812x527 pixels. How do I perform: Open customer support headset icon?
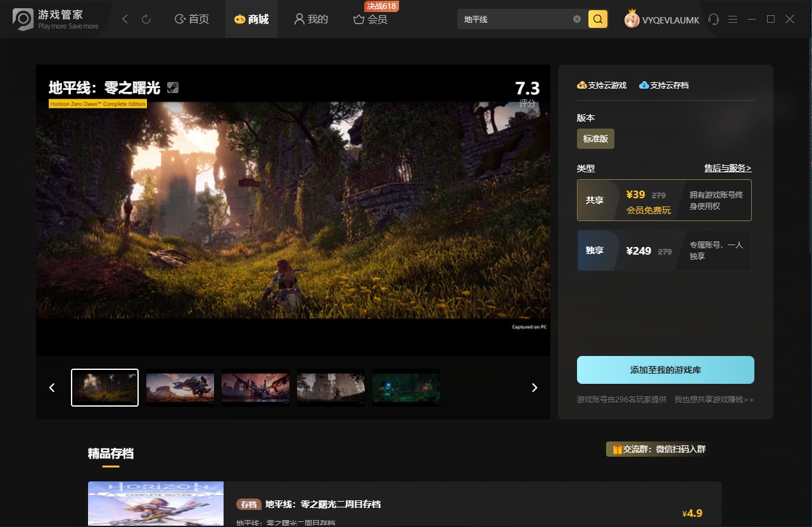(714, 20)
